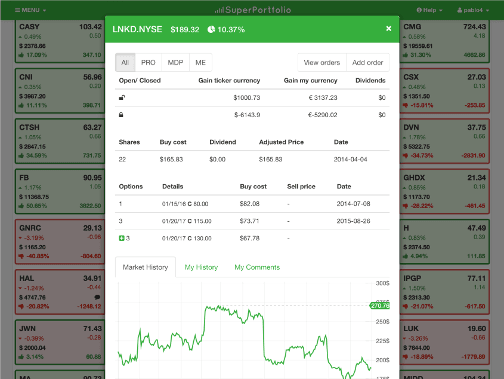Open the GHDX stock card
This screenshot has width=504, height=379.
pos(444,191)
